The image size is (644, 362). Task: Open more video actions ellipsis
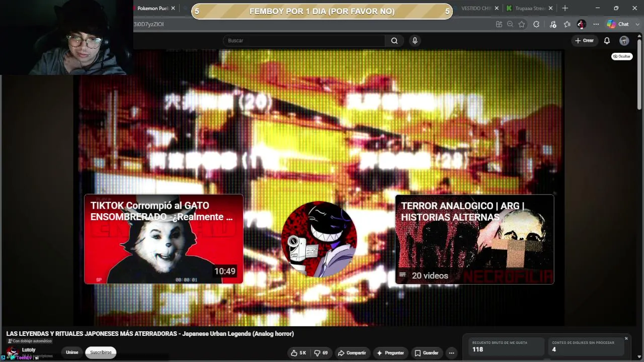[451, 353]
